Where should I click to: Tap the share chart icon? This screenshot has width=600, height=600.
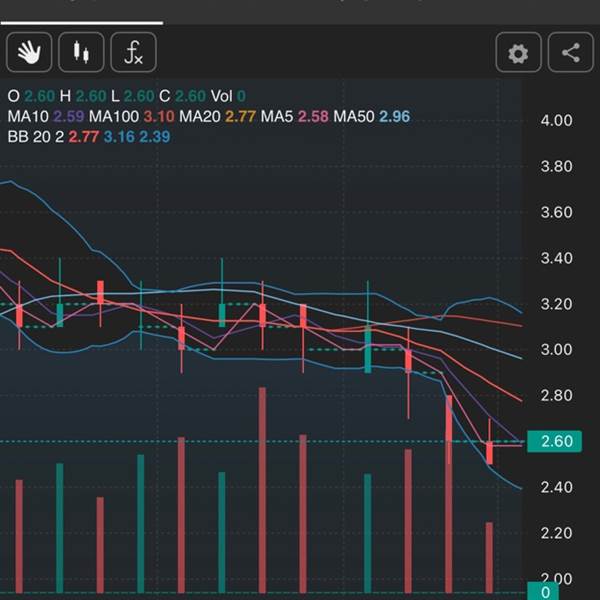(571, 52)
